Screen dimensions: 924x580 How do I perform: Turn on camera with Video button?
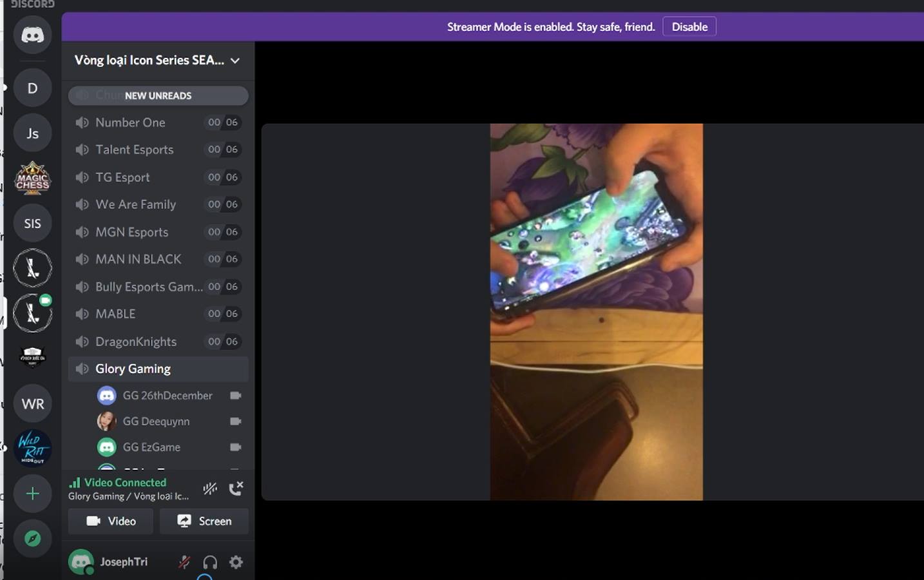(x=111, y=521)
